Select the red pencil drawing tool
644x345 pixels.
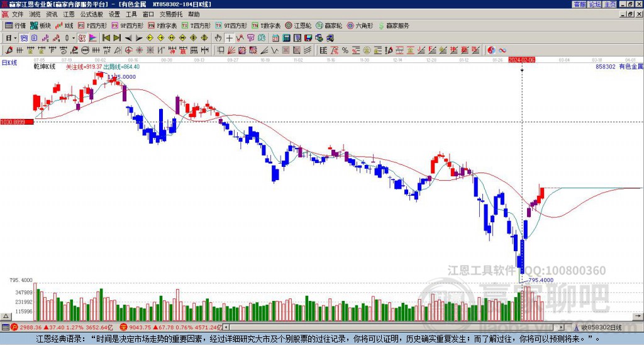tap(9, 50)
